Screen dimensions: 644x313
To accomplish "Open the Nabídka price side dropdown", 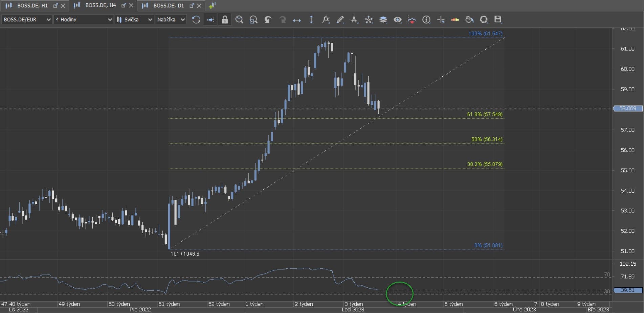I will (x=171, y=20).
